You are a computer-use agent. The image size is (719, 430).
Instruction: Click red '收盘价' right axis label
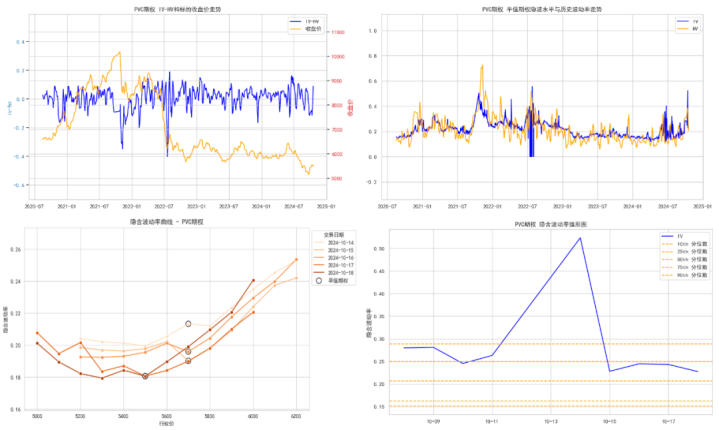(351, 107)
